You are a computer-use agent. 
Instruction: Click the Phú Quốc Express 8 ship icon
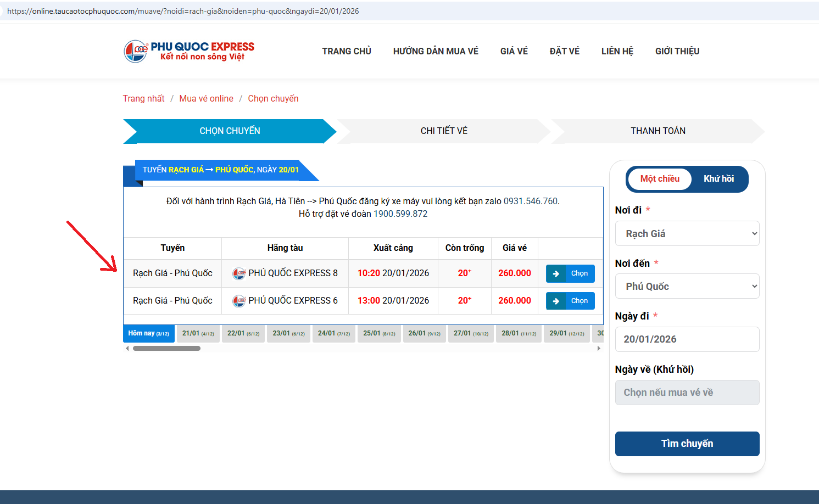click(239, 273)
